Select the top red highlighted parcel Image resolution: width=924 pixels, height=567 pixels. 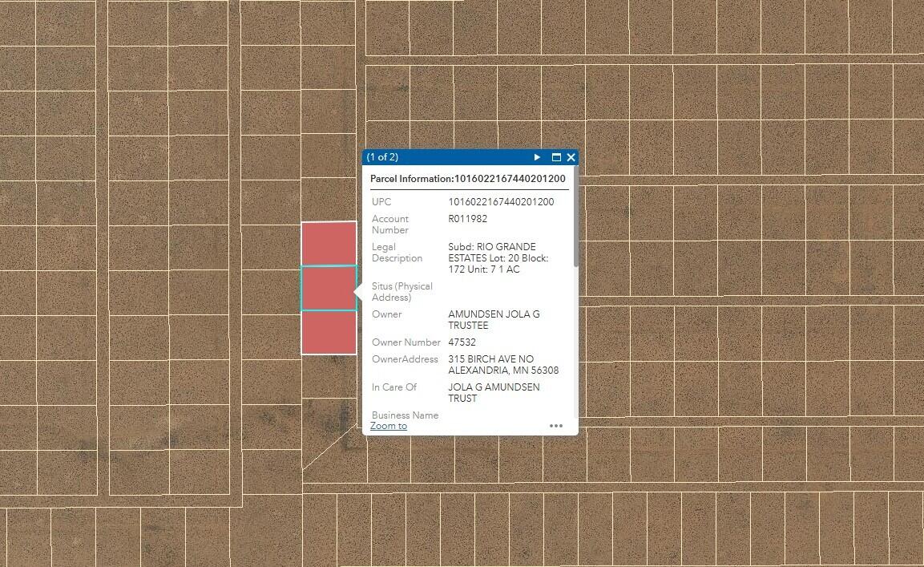[329, 244]
